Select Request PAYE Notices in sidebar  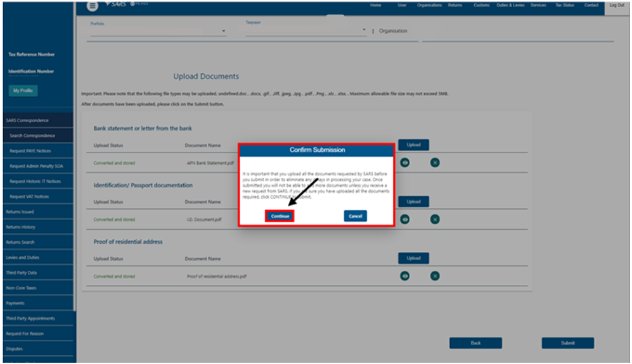click(x=39, y=151)
